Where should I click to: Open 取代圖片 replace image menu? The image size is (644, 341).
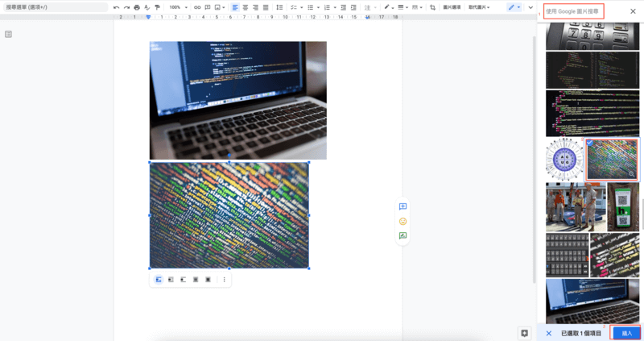(x=479, y=7)
